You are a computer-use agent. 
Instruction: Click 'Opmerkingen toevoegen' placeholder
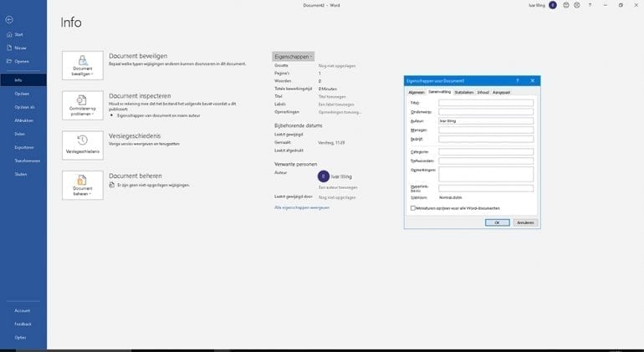click(340, 112)
